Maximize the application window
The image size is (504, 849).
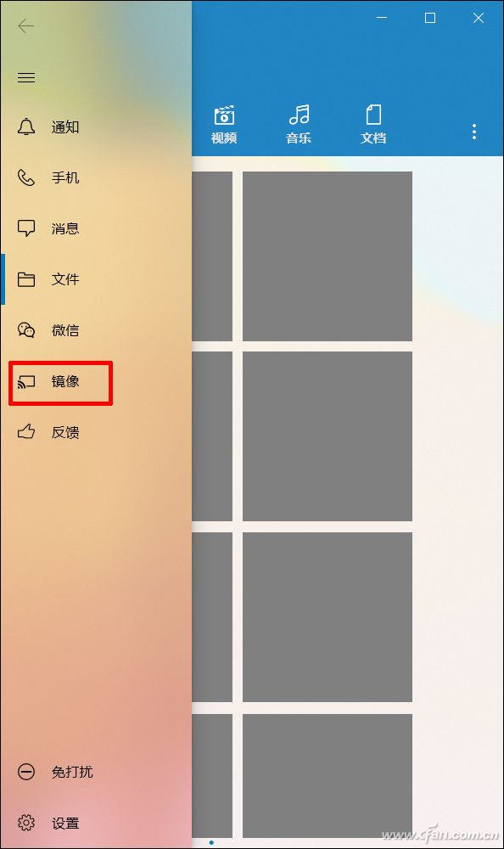point(430,18)
